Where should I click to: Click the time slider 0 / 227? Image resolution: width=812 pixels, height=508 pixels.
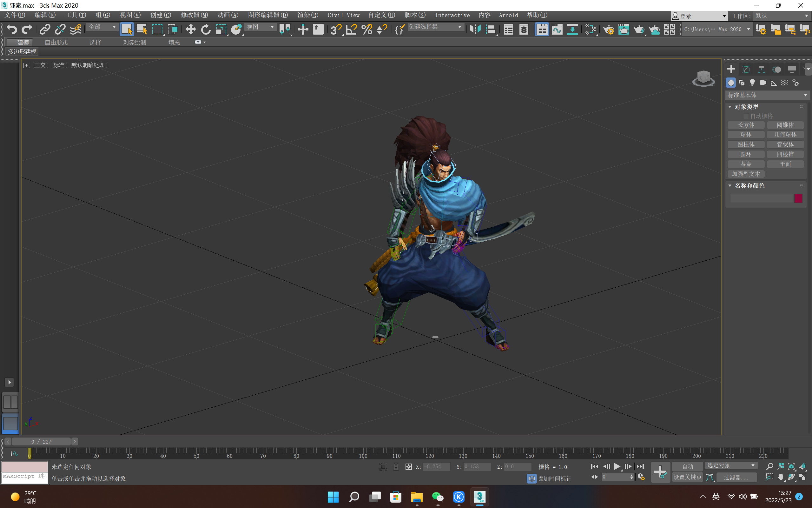[41, 442]
